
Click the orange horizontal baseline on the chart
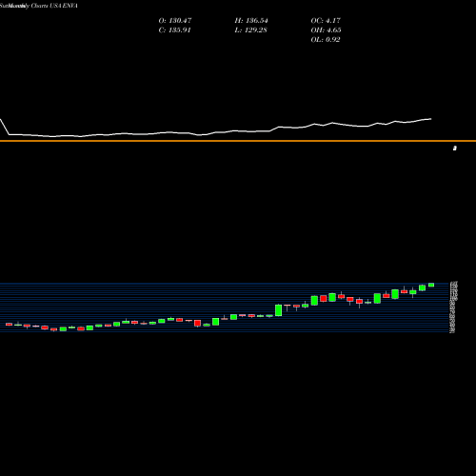click(238, 141)
